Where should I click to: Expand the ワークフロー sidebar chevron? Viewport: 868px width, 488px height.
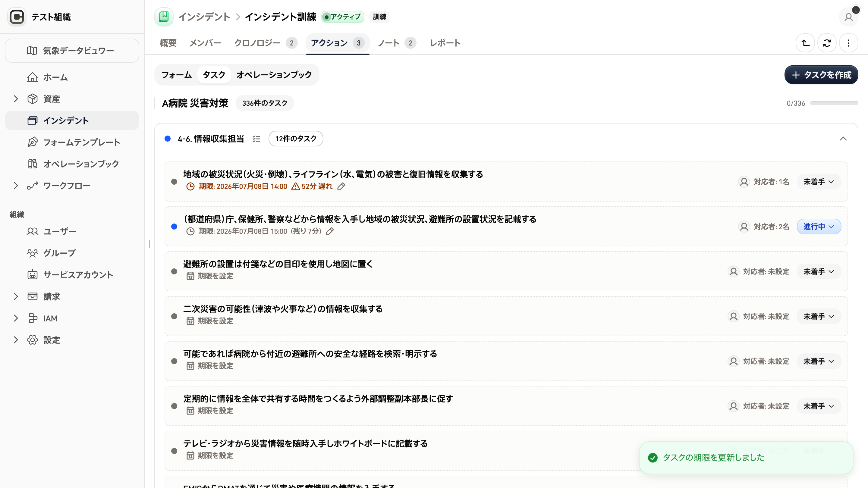(16, 186)
